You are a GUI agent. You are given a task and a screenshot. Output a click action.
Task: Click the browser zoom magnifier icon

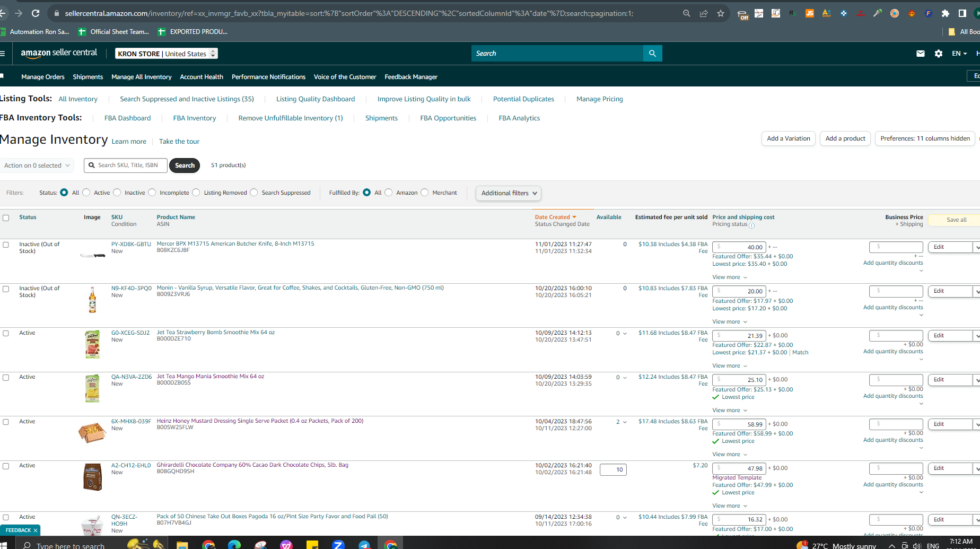tap(687, 13)
